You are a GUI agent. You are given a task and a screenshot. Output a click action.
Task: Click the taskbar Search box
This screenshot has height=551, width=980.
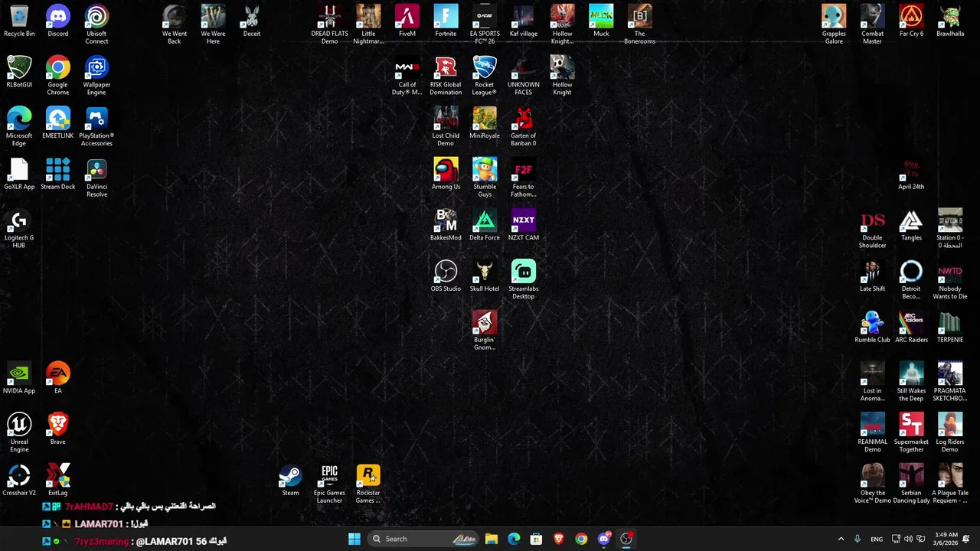pyautogui.click(x=423, y=539)
